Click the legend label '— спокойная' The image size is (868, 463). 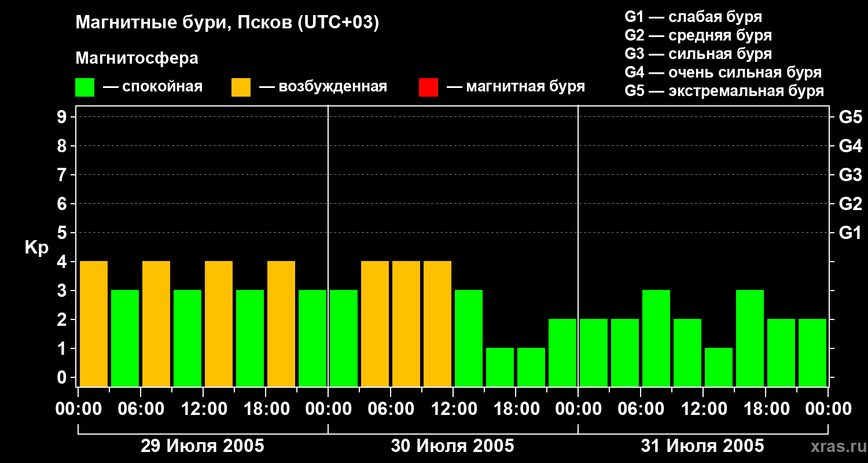pos(153,87)
